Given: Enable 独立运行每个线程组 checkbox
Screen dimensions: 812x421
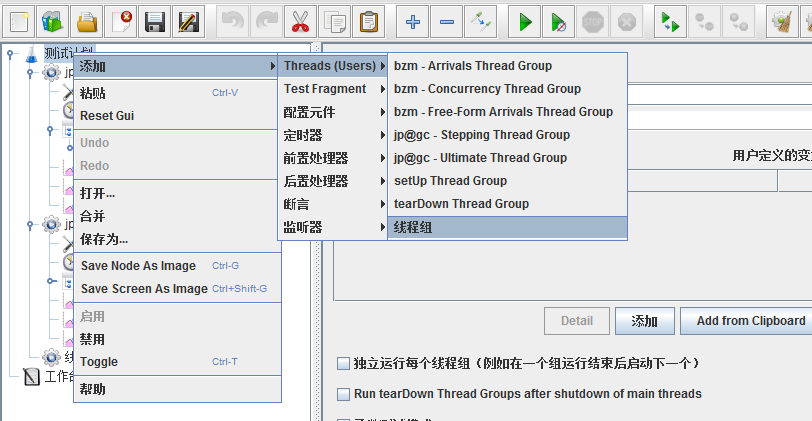Looking at the screenshot, I should (343, 363).
